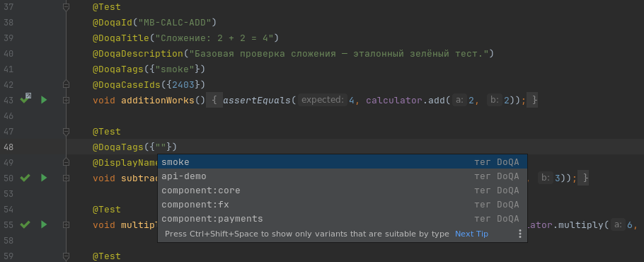Click the Next Tip link

pos(471,234)
